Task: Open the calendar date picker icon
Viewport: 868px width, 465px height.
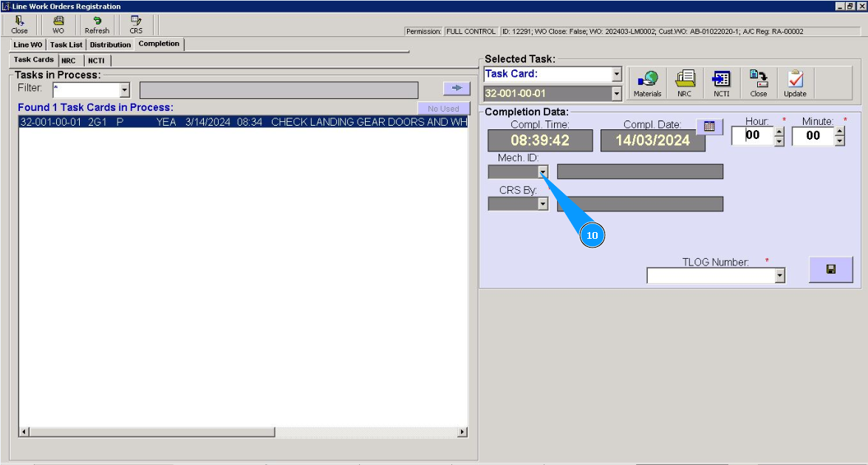Action: (x=710, y=126)
